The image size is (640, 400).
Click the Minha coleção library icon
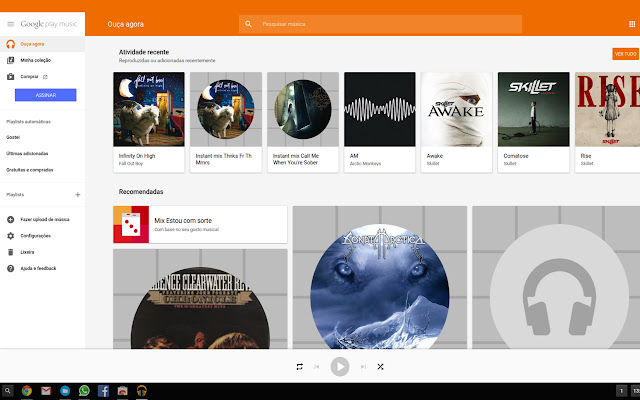click(x=11, y=60)
